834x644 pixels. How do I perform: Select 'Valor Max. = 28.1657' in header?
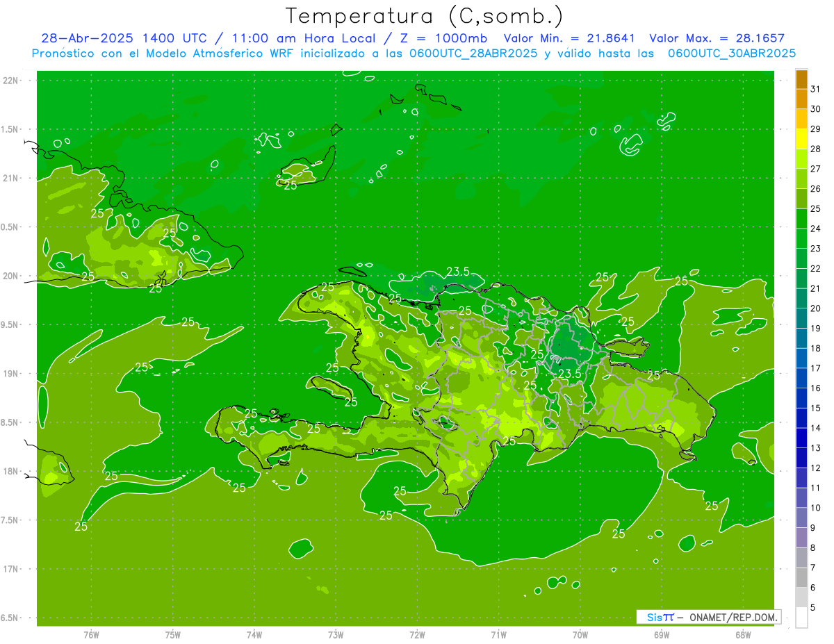[717, 38]
